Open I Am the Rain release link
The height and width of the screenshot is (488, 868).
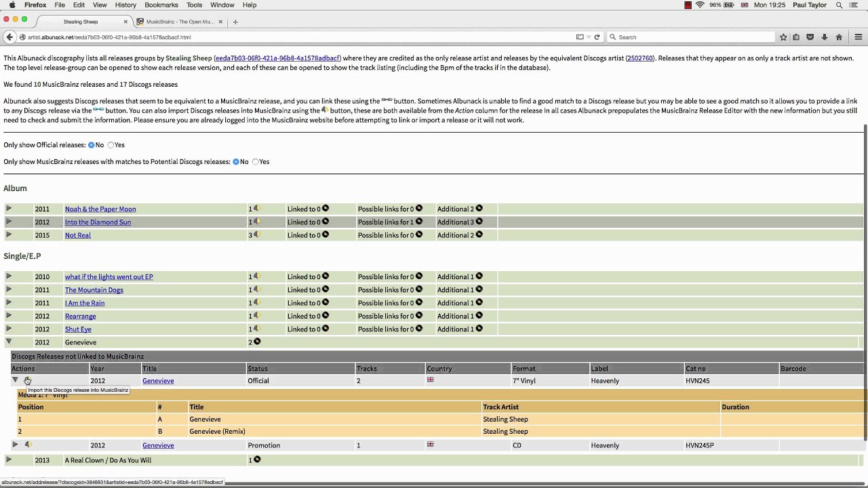pos(85,303)
